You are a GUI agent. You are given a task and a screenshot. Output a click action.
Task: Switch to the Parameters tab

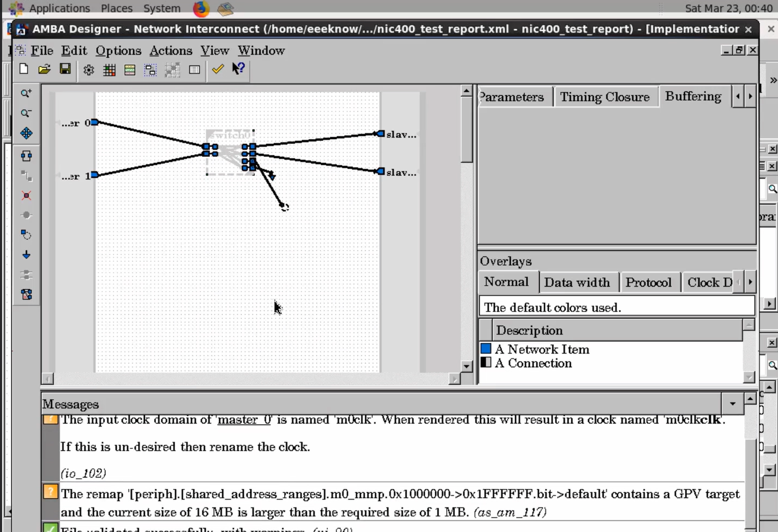pyautogui.click(x=515, y=97)
